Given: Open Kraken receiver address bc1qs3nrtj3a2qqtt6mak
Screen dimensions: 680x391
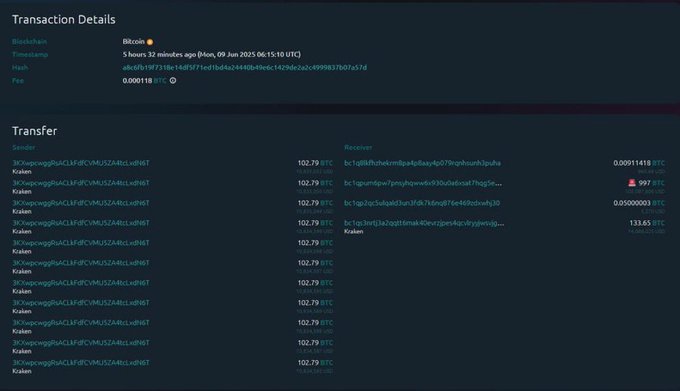Looking at the screenshot, I should pos(424,223).
